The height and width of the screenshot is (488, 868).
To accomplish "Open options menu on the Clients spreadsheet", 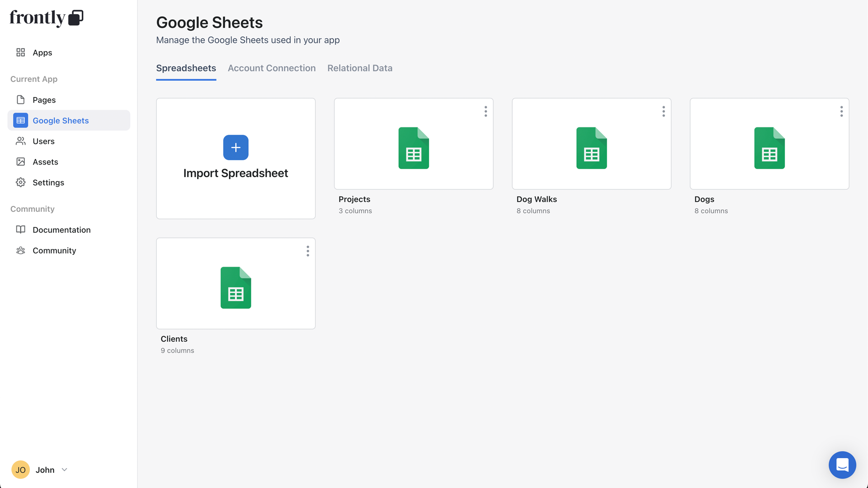I will click(x=307, y=251).
